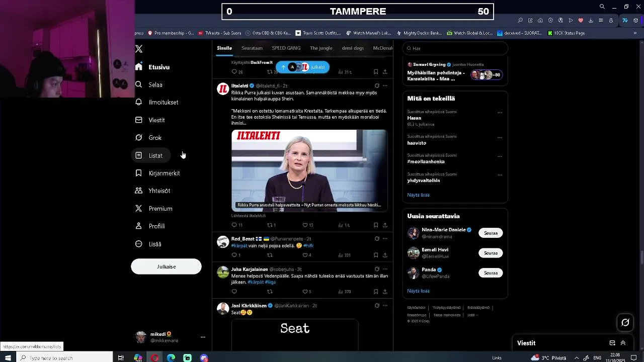Open more options on the Iltalehti post
This screenshot has width=644, height=362.
[385, 86]
